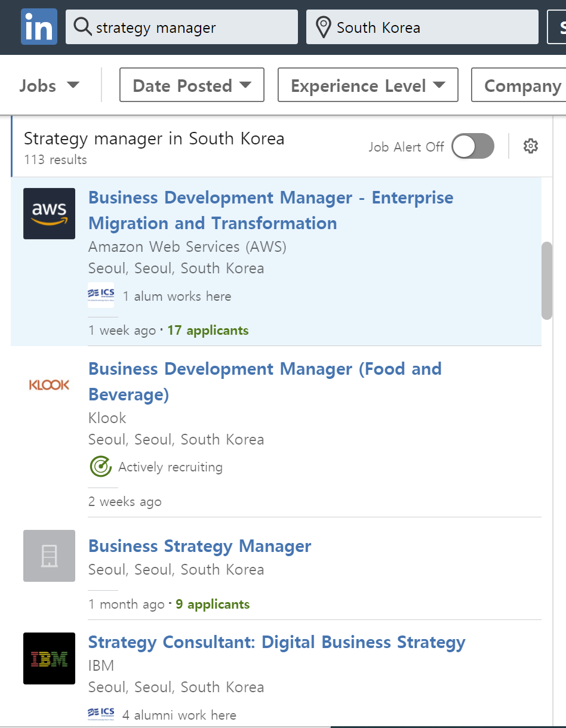The height and width of the screenshot is (728, 566).
Task: Click ICS alum logo under AWS job
Action: pyautogui.click(x=101, y=295)
